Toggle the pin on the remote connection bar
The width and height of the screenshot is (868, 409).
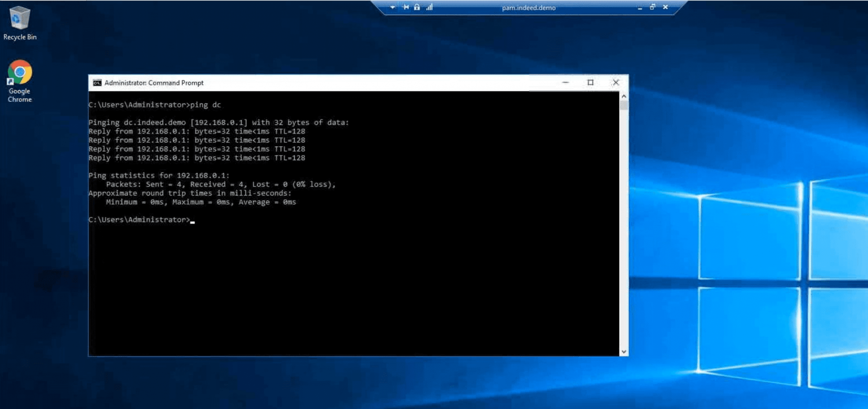click(405, 7)
